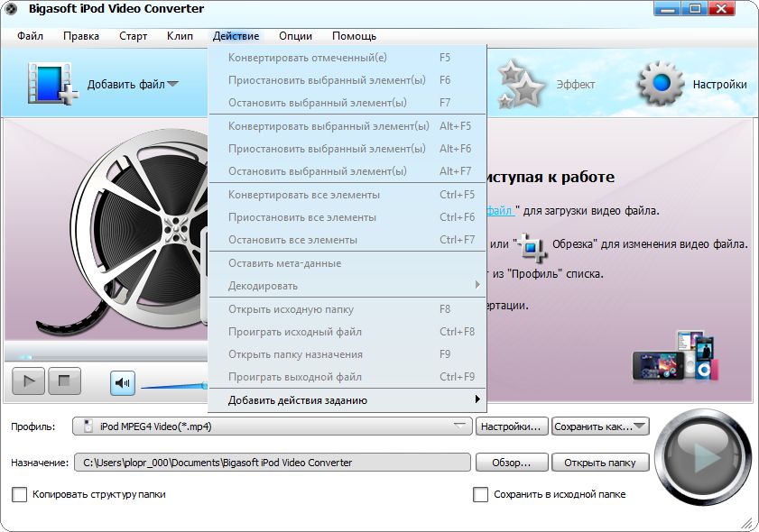This screenshot has height=532, width=759.
Task: Open the Файл menu
Action: 30,36
